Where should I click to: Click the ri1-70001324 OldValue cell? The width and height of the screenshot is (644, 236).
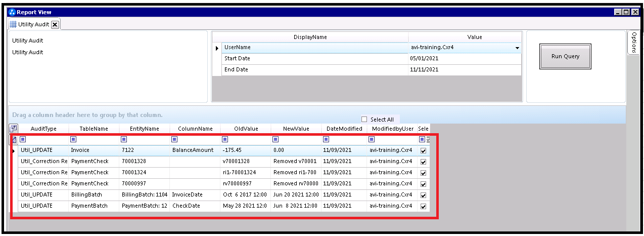click(246, 173)
